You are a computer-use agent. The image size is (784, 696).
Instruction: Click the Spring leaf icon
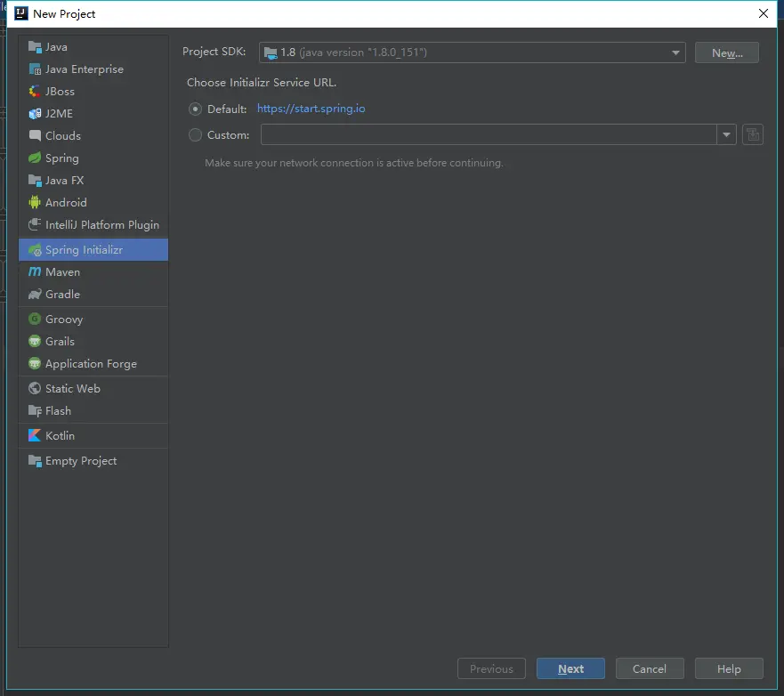click(35, 158)
